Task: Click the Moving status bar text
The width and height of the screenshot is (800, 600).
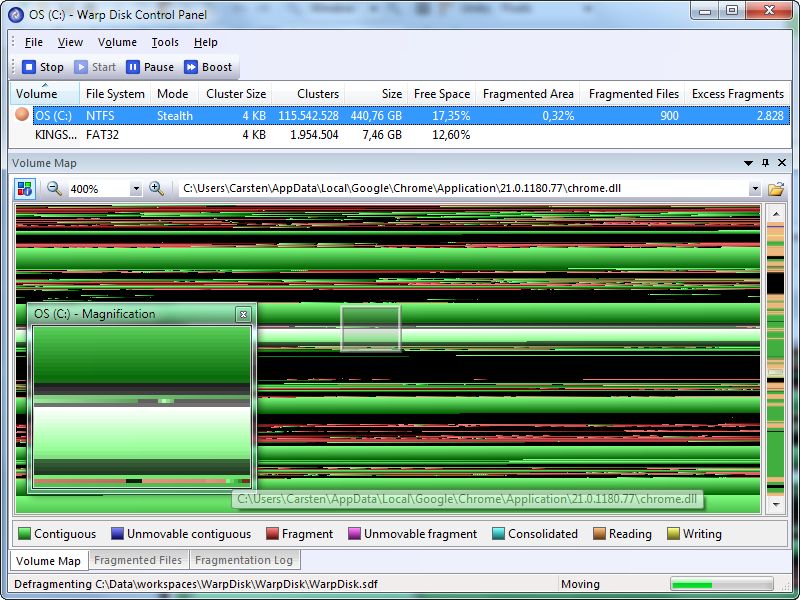Action: pyautogui.click(x=580, y=584)
